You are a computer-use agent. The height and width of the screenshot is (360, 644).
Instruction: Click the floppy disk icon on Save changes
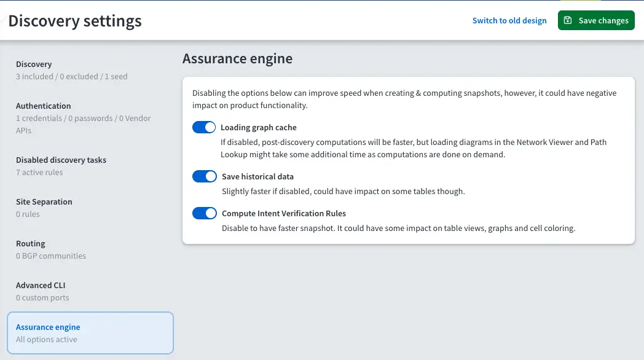point(568,20)
